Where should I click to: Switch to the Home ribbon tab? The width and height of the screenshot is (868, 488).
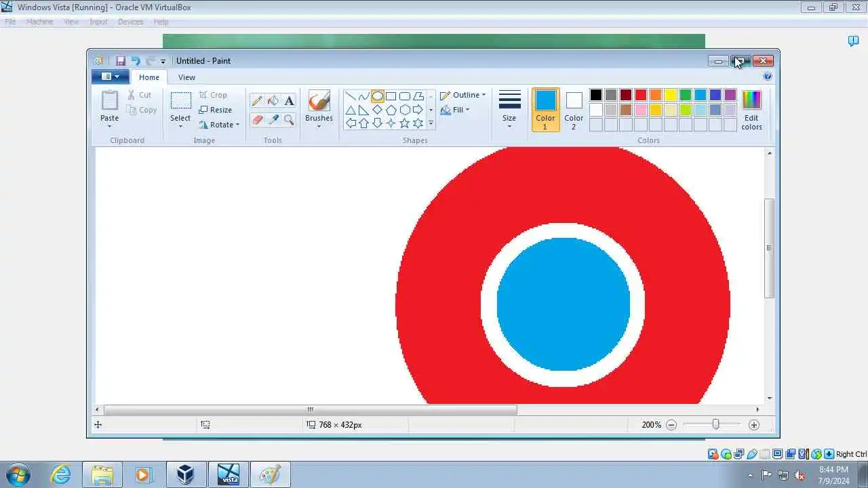[x=149, y=77]
